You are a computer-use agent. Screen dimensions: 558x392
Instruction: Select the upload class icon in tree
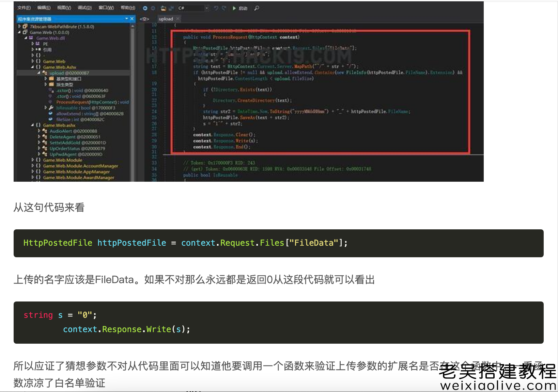(x=45, y=73)
